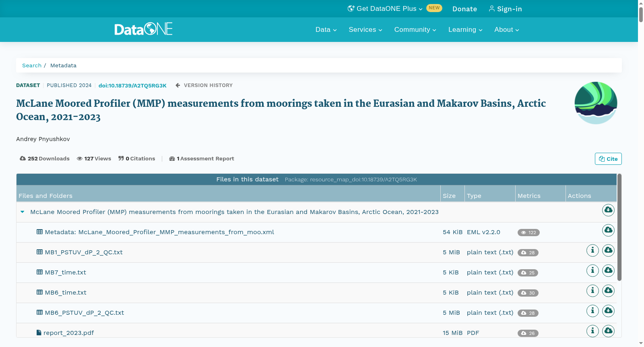Download MB1_PSTUV_dP_2_QC.txt file
This screenshot has width=644, height=347.
608,250
